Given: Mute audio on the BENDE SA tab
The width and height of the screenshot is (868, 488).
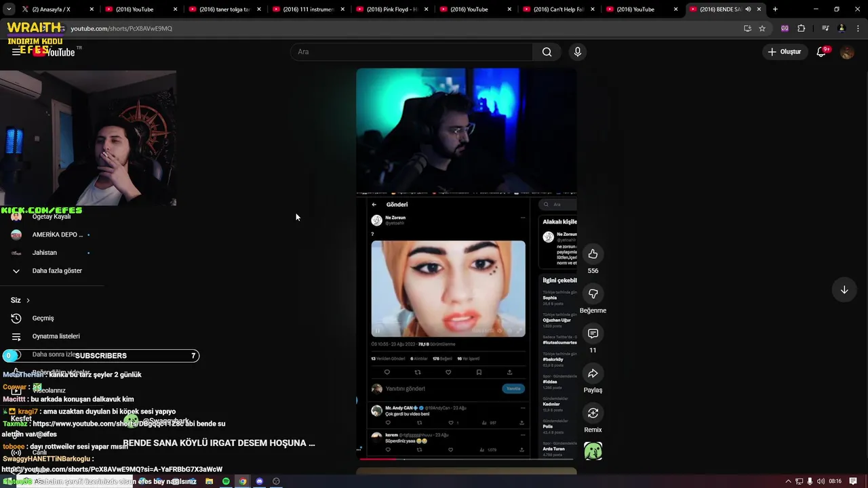Looking at the screenshot, I should [748, 9].
